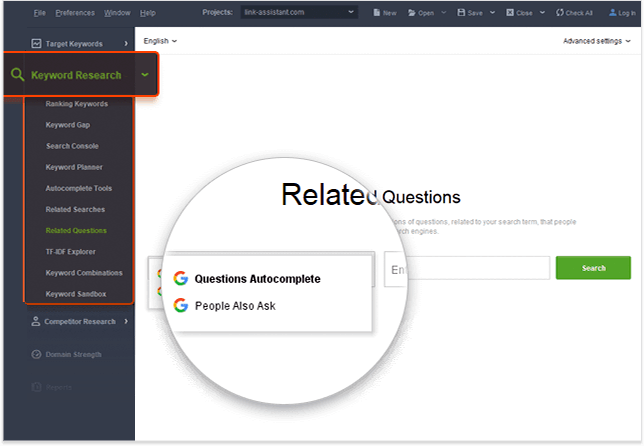This screenshot has height=446, width=644.
Task: Click the Check All refresh icon
Action: click(560, 13)
